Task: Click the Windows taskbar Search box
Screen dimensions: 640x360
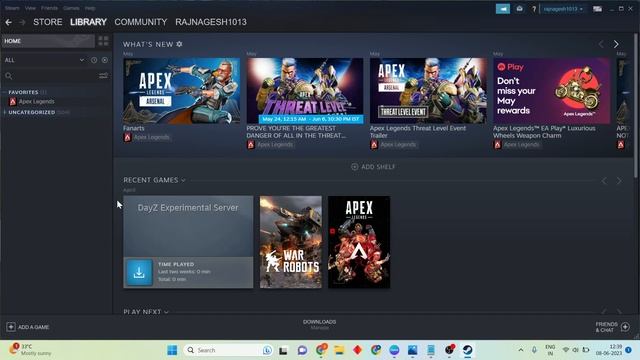Action: [x=228, y=350]
